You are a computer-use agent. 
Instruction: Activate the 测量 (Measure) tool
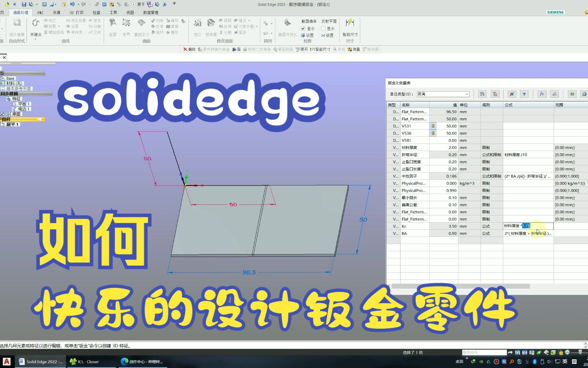[354, 49]
